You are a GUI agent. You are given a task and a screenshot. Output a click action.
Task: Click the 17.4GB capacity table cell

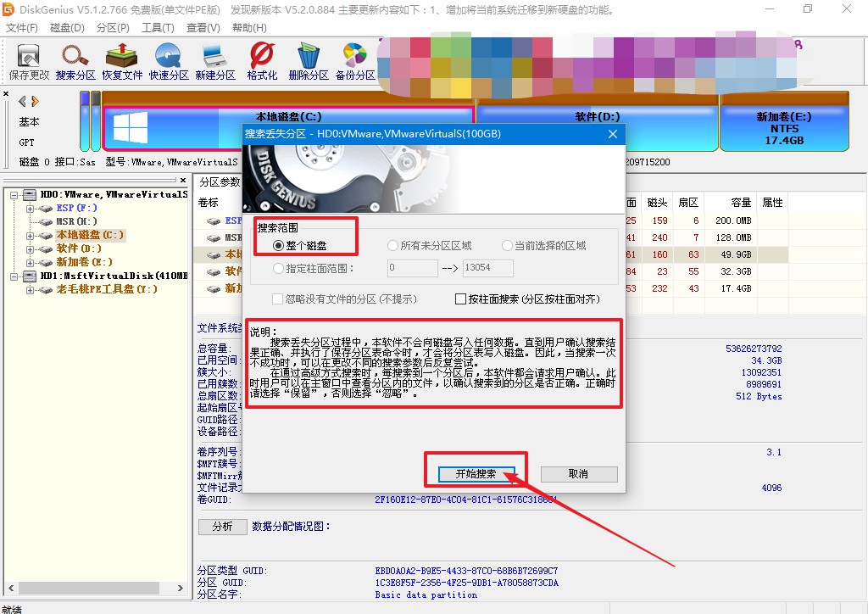click(x=736, y=289)
